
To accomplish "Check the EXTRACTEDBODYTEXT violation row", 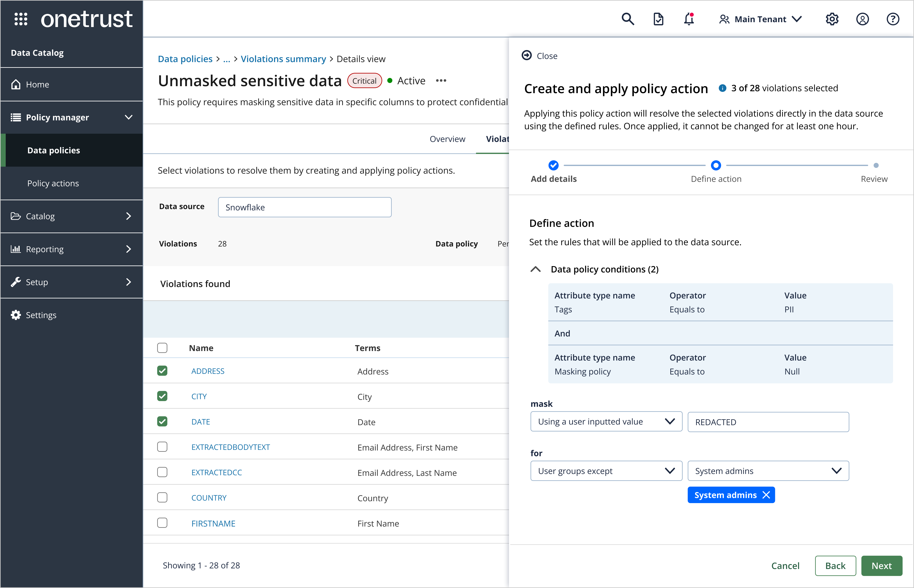I will click(162, 447).
